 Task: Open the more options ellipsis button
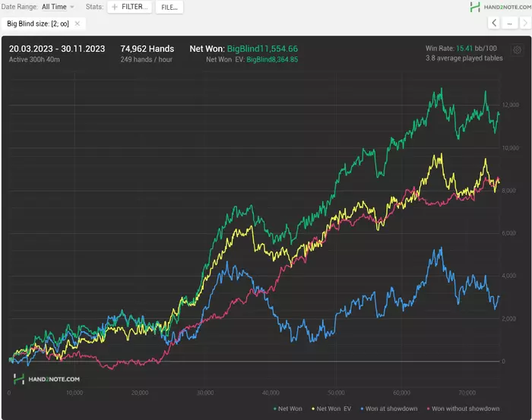click(510, 23)
